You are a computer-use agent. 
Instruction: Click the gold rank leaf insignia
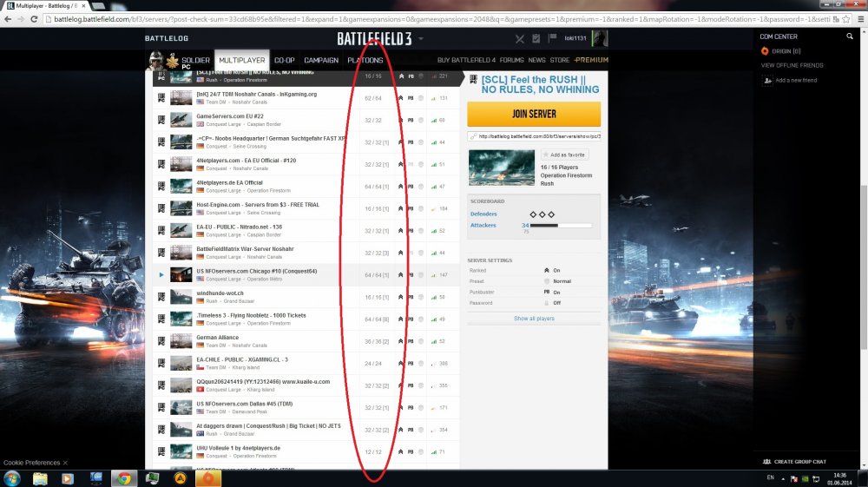point(172,61)
